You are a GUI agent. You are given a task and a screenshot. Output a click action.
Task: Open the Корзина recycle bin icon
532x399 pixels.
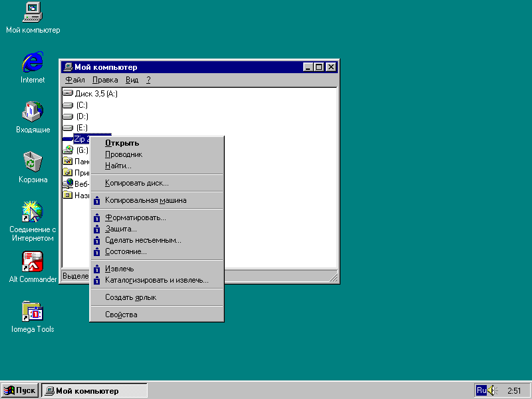pyautogui.click(x=33, y=162)
